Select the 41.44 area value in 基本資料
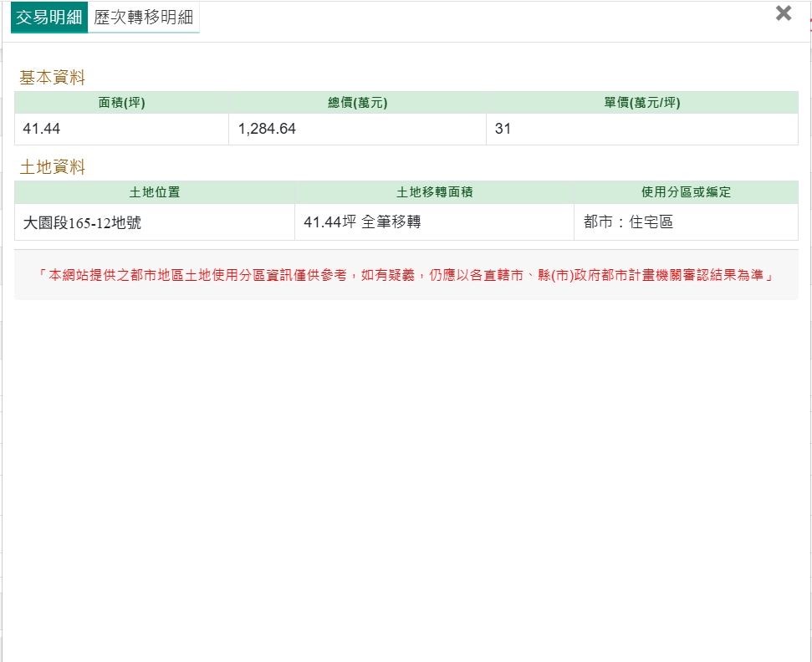Screen dimensions: 812x662 [x=42, y=129]
